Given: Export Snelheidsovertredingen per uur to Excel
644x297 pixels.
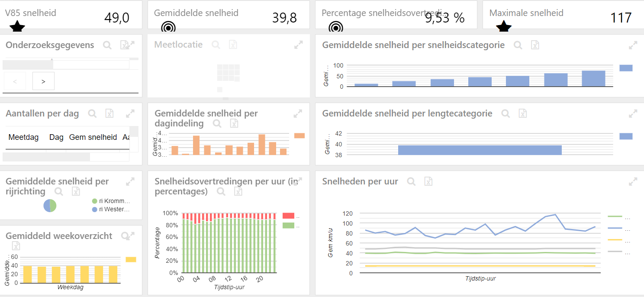Looking at the screenshot, I should pyautogui.click(x=238, y=191).
